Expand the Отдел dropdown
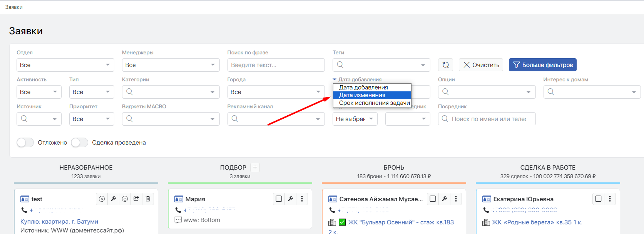 tap(65, 65)
